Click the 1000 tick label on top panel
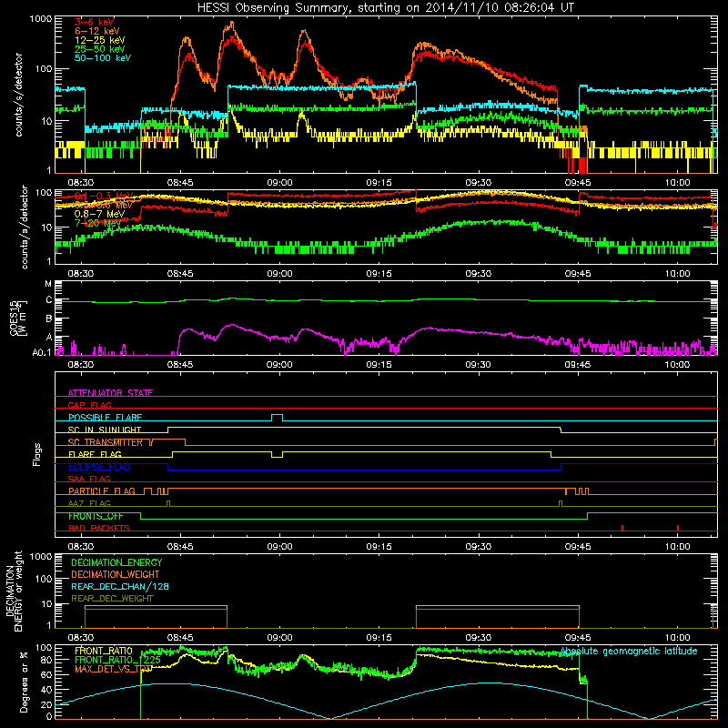This screenshot has height=728, width=728. [x=41, y=19]
